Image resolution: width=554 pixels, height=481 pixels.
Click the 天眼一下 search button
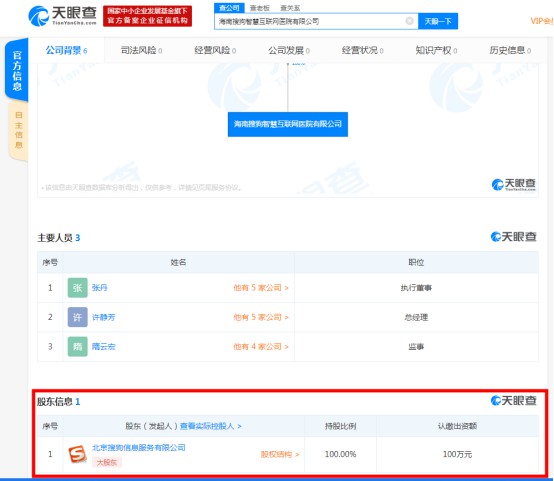pyautogui.click(x=438, y=21)
